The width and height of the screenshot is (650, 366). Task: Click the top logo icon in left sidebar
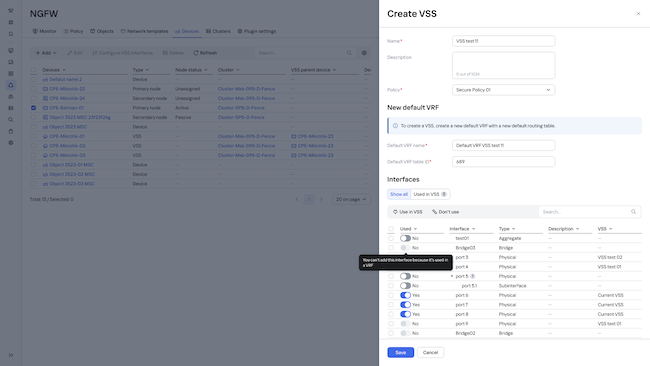(x=11, y=10)
